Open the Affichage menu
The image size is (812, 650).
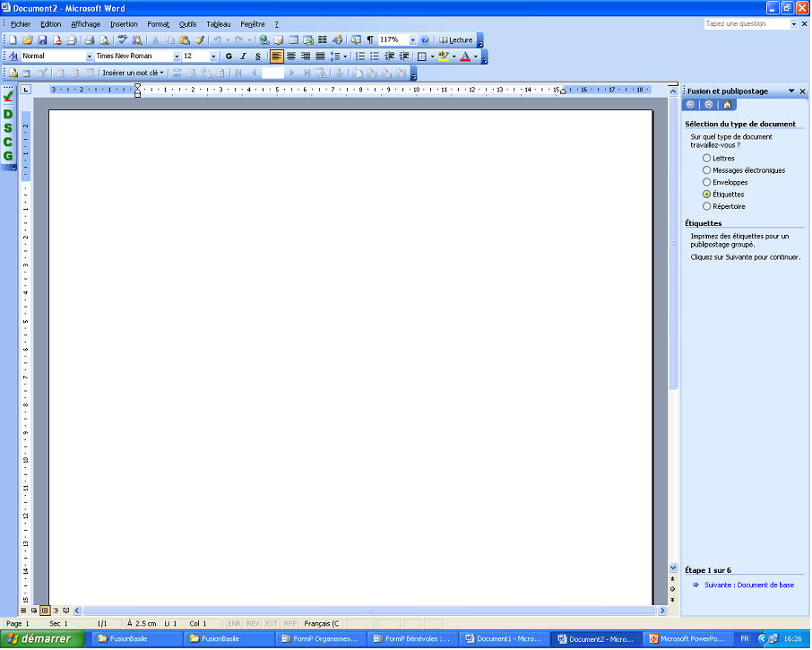tap(85, 24)
